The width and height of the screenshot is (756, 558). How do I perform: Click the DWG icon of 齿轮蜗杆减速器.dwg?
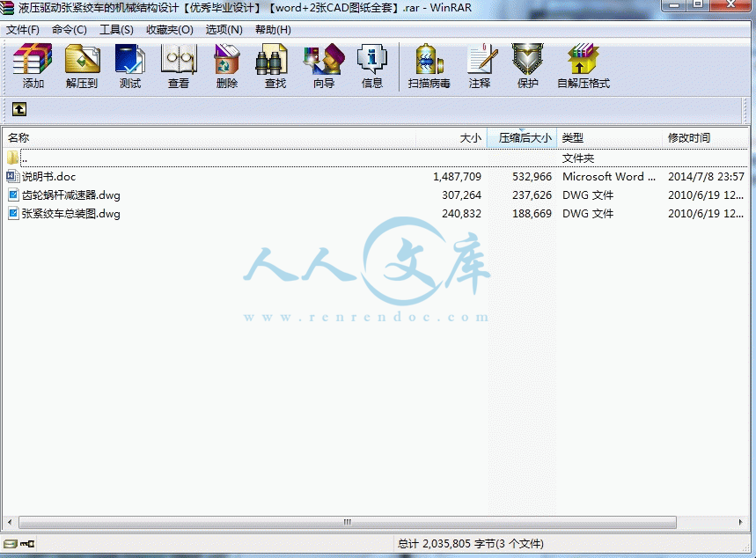point(13,195)
